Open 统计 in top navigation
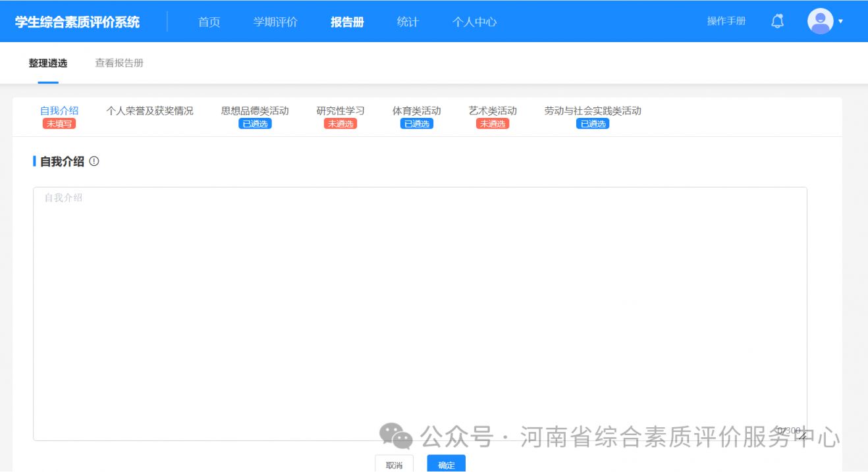 [x=408, y=22]
